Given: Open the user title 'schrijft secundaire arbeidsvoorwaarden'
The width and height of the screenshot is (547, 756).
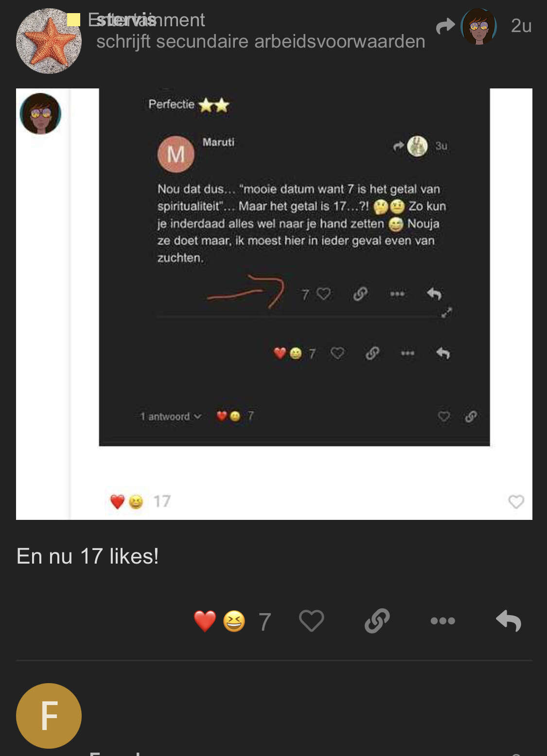Looking at the screenshot, I should (261, 41).
